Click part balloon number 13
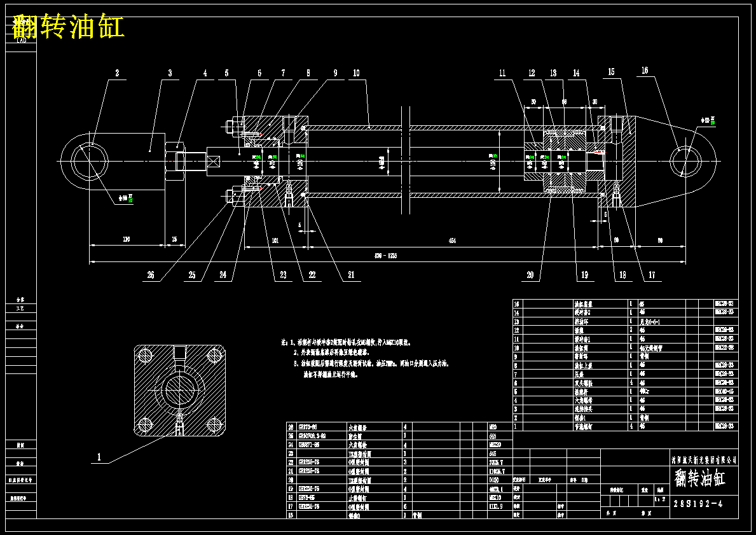The height and width of the screenshot is (535, 756). tap(553, 73)
